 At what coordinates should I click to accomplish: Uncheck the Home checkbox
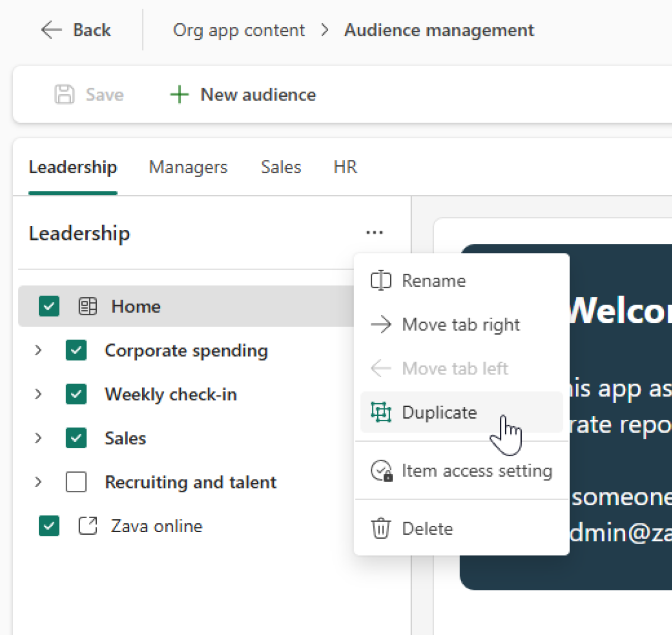click(x=49, y=306)
